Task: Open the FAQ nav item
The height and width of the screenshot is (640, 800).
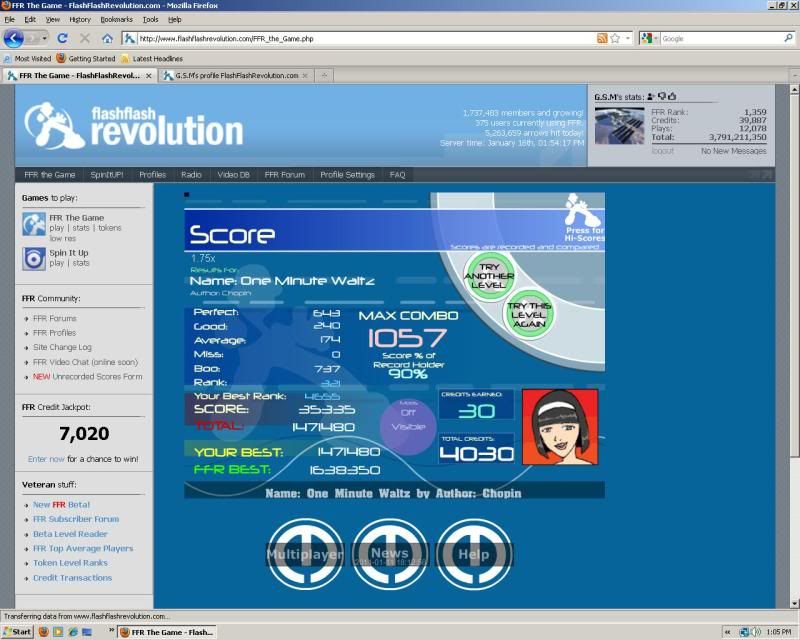Action: click(397, 175)
